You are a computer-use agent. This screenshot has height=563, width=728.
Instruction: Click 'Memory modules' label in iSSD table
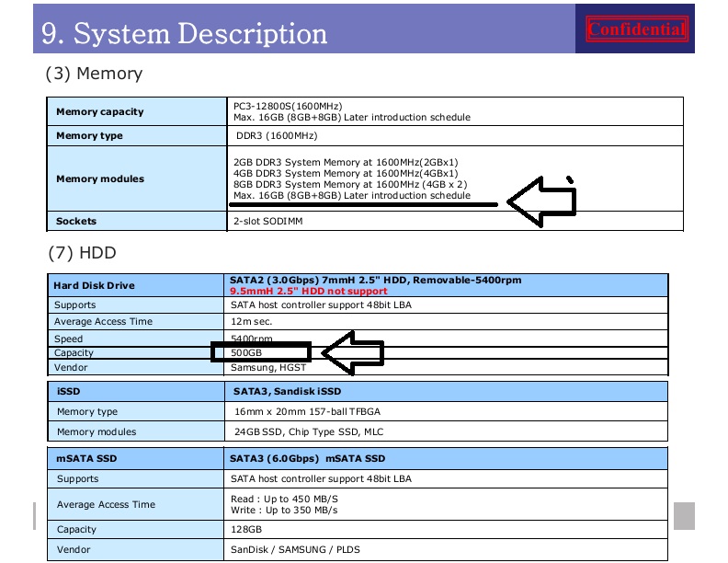pyautogui.click(x=97, y=432)
